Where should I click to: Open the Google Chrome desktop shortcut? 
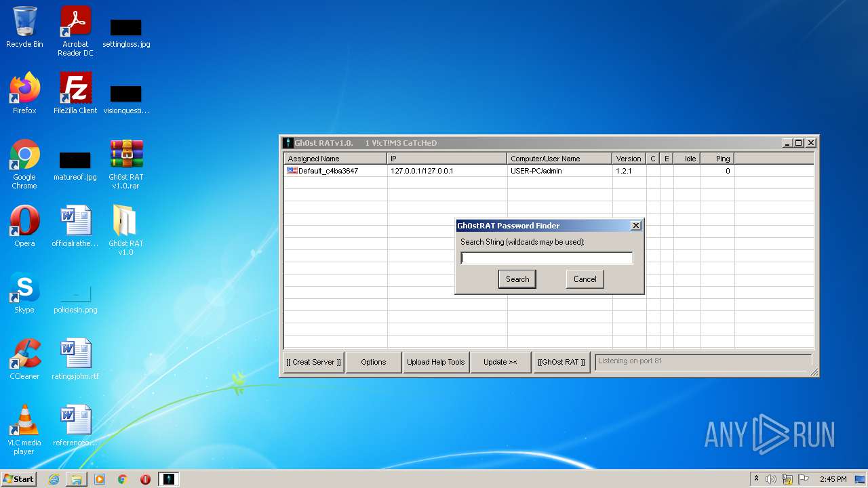click(x=24, y=164)
